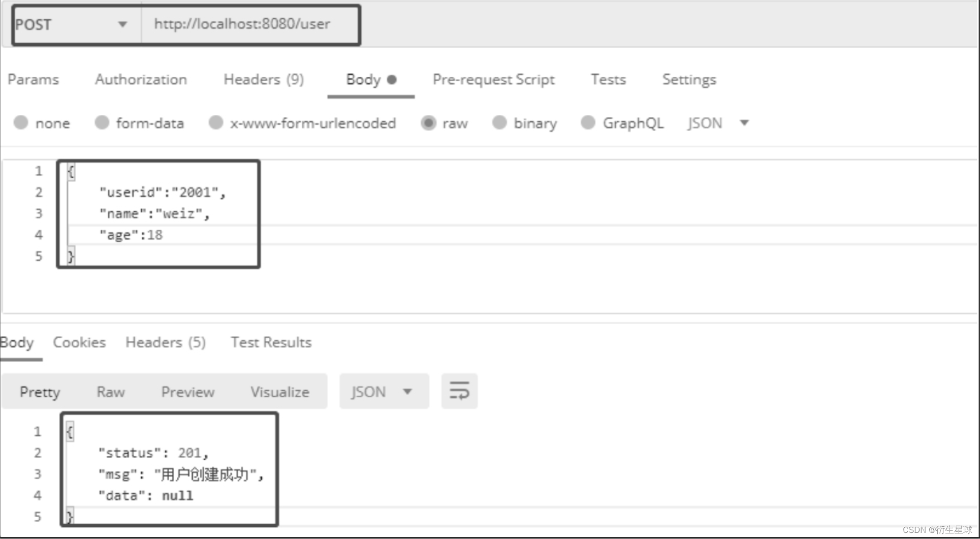Switch response view to Raw
Viewport: 980px width, 539px height.
(x=111, y=392)
